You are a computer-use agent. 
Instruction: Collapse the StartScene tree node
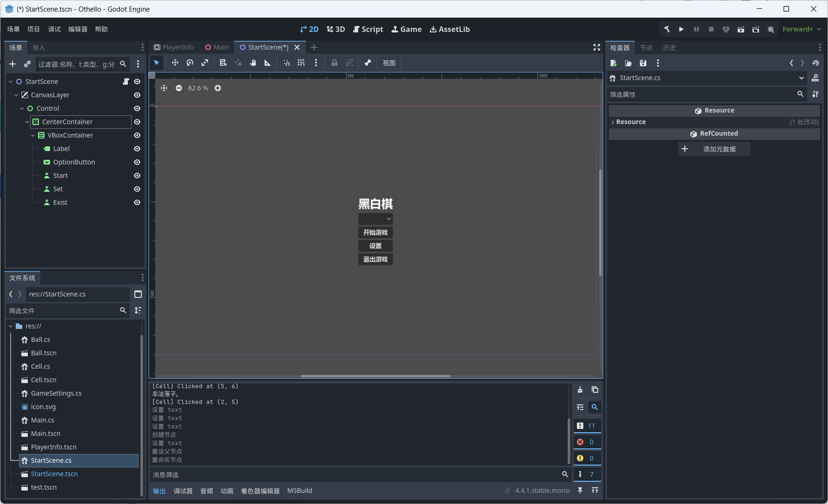click(x=11, y=82)
